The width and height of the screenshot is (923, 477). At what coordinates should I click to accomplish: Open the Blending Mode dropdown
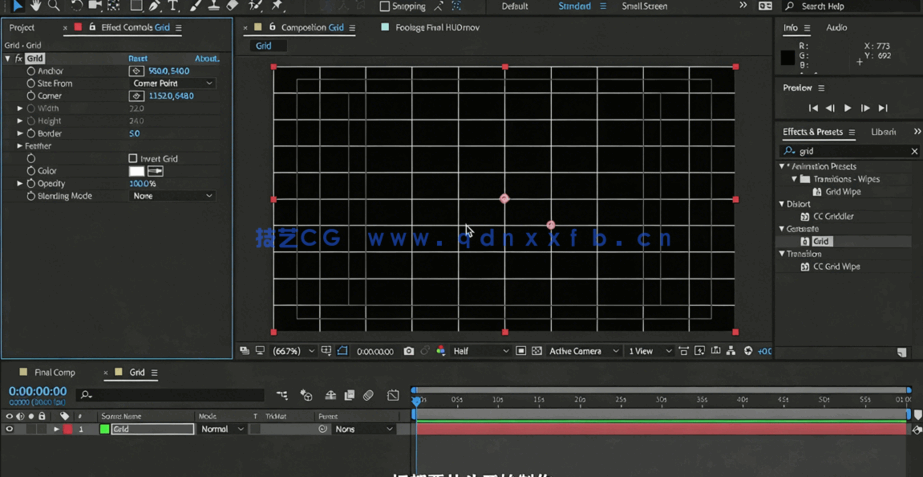[172, 196]
